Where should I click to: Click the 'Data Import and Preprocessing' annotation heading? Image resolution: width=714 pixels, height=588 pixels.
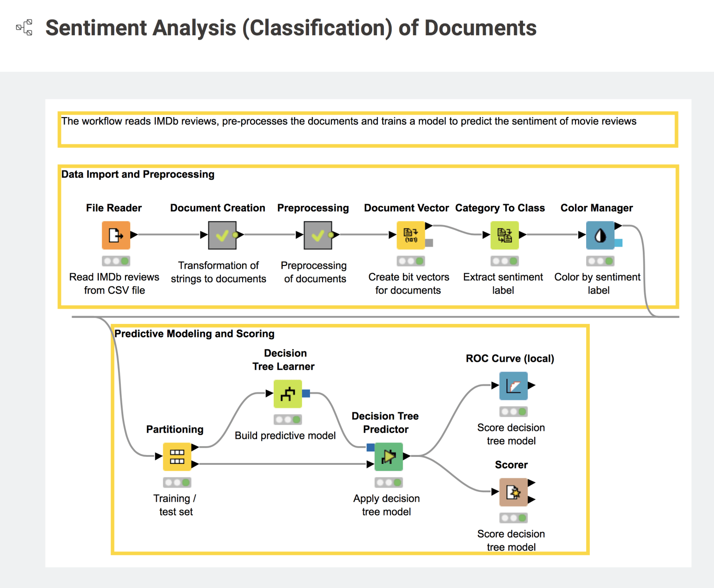pyautogui.click(x=138, y=174)
